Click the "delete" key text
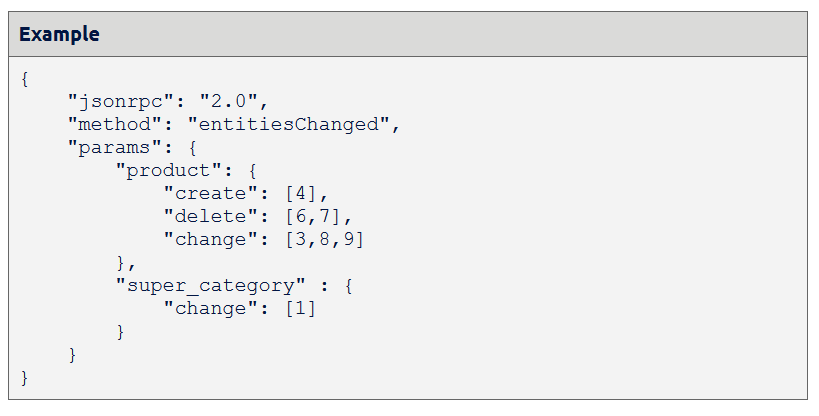This screenshot has height=416, width=819. click(211, 216)
